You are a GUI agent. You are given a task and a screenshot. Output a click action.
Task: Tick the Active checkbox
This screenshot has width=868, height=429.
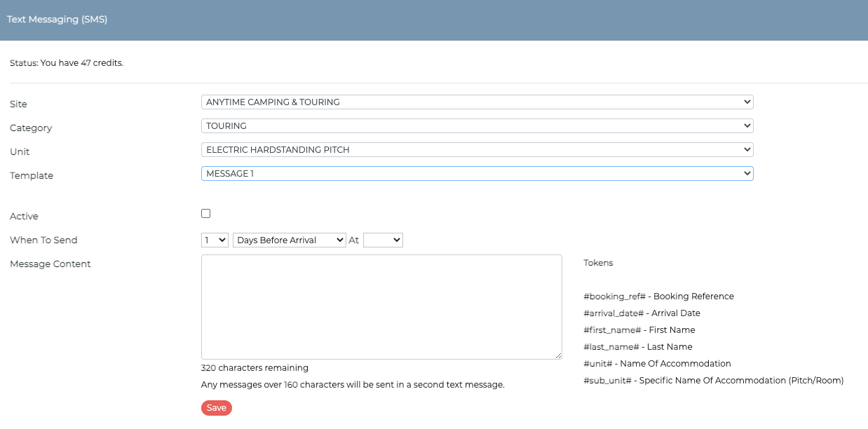click(205, 214)
